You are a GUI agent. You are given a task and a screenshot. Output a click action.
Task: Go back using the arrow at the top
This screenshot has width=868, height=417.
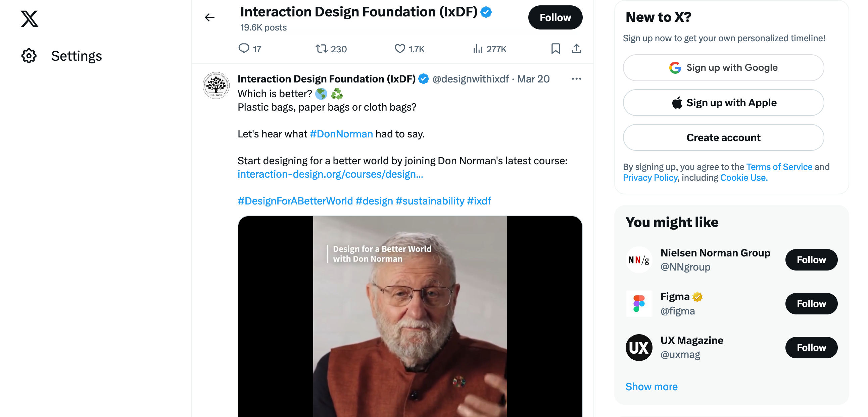209,17
